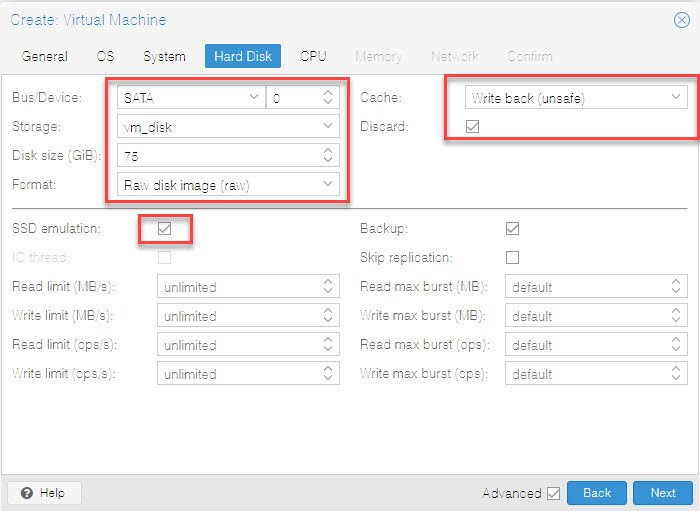Switch to the System tab
The image size is (700, 511).
pos(164,56)
